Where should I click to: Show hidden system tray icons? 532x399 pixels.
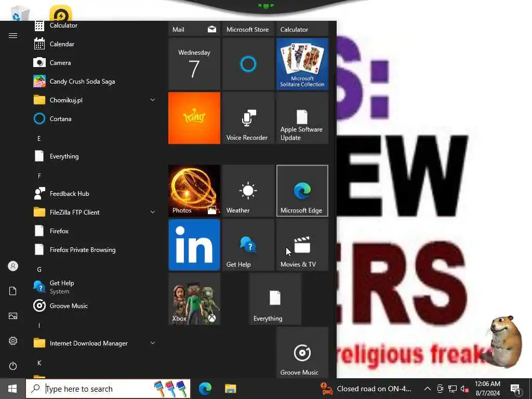(x=428, y=389)
